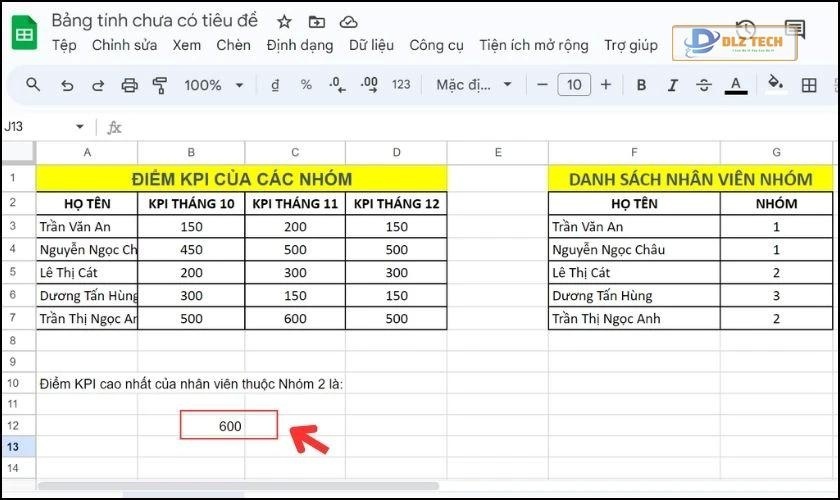The height and width of the screenshot is (500, 840).
Task: Activate the paint format tool
Action: tap(160, 85)
